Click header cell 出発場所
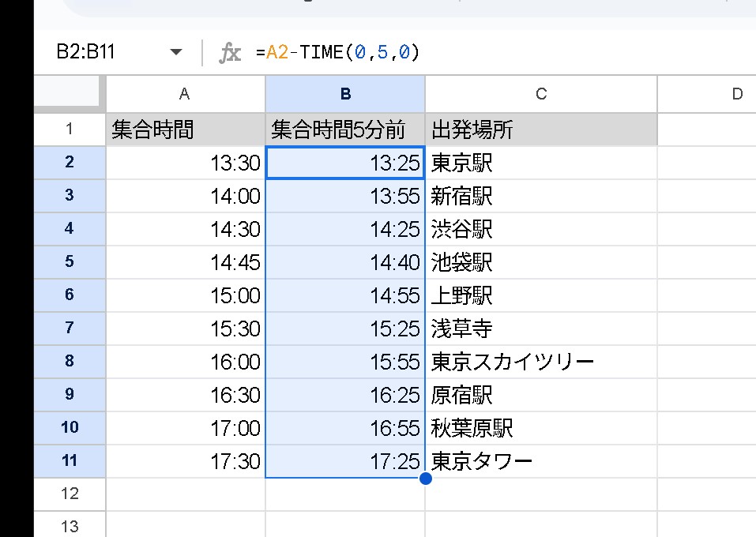The height and width of the screenshot is (537, 756). pos(540,130)
